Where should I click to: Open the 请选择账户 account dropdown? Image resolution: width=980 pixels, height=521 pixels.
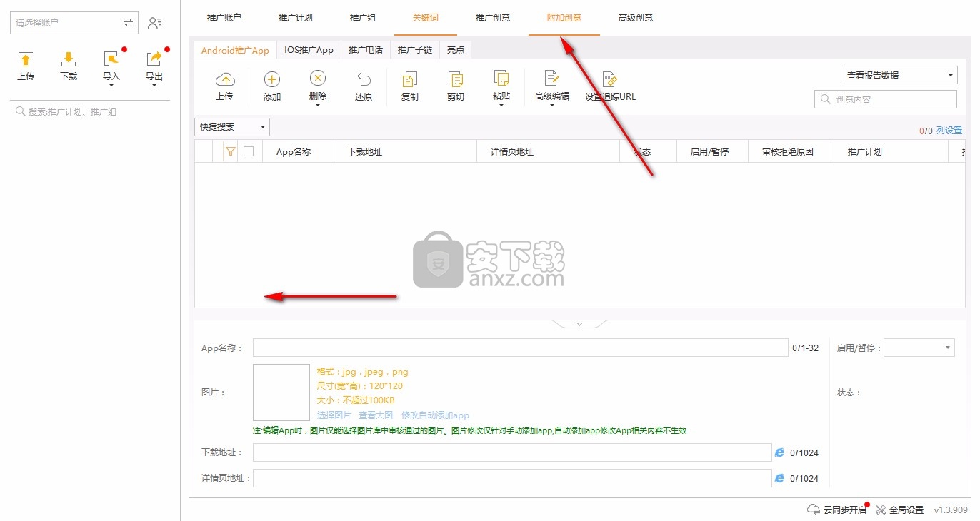[x=74, y=23]
